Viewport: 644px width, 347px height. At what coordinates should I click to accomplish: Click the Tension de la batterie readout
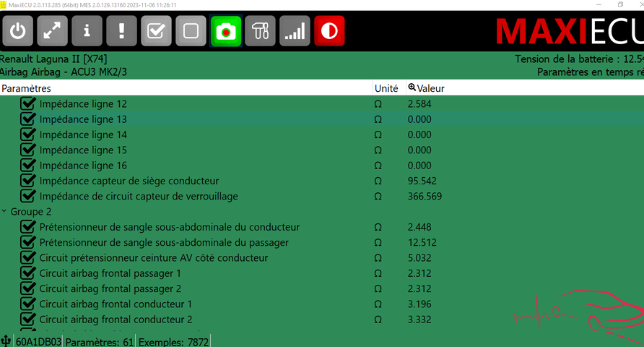580,59
